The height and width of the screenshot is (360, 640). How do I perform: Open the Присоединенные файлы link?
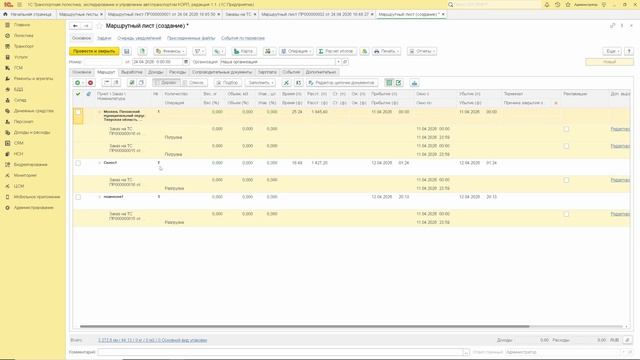[x=191, y=38]
